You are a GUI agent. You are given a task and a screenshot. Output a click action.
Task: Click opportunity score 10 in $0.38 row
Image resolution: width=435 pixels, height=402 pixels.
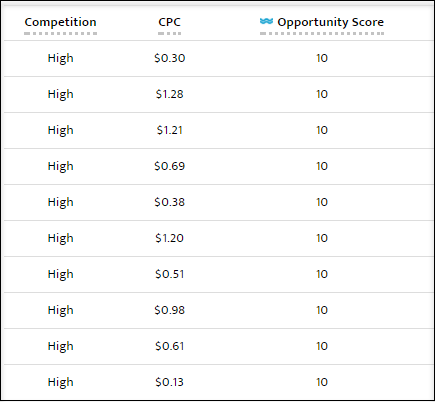(322, 202)
